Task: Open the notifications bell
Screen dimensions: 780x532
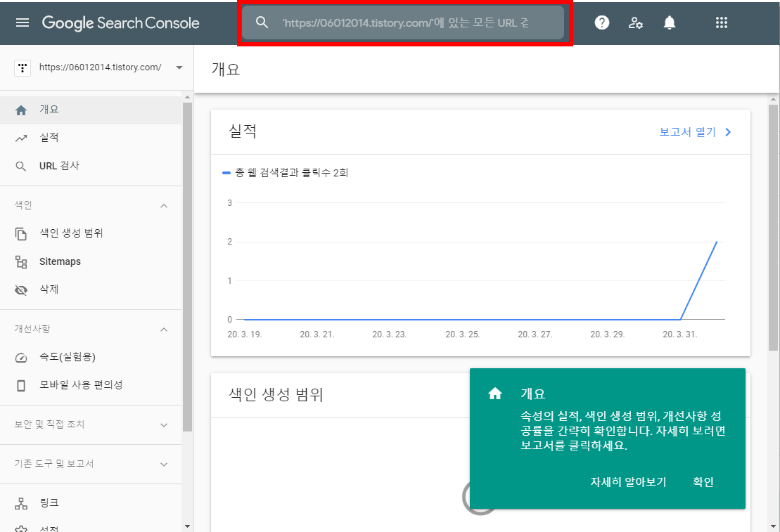Action: [x=670, y=22]
